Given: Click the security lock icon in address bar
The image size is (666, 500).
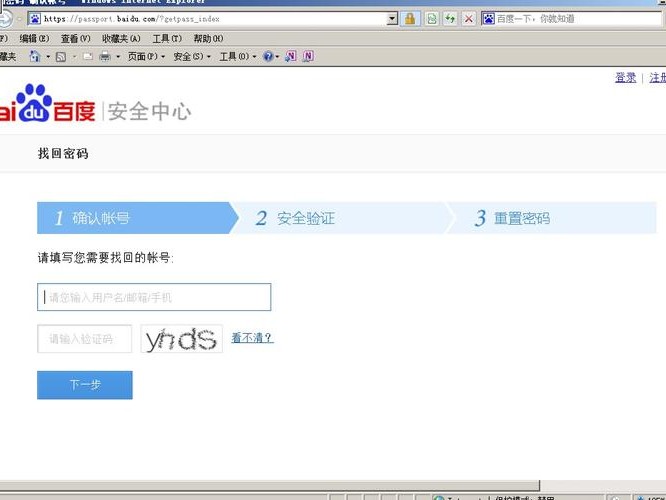Looking at the screenshot, I should click(410, 19).
